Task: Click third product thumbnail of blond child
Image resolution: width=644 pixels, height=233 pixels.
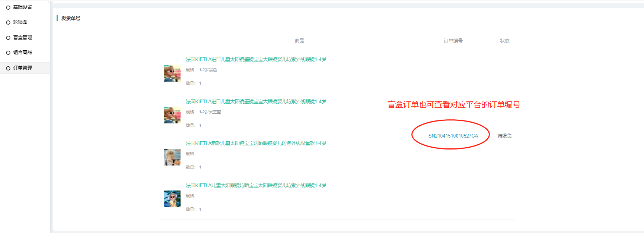Action: 172,157
